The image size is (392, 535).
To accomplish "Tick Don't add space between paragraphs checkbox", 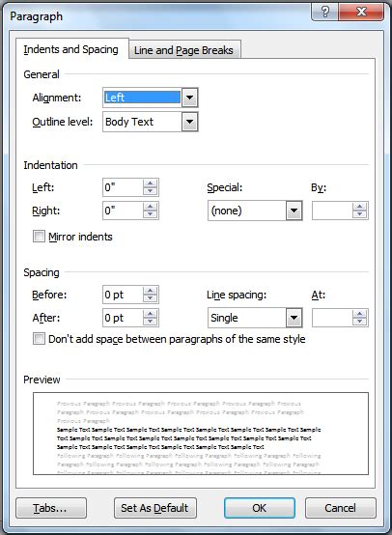I will point(39,339).
